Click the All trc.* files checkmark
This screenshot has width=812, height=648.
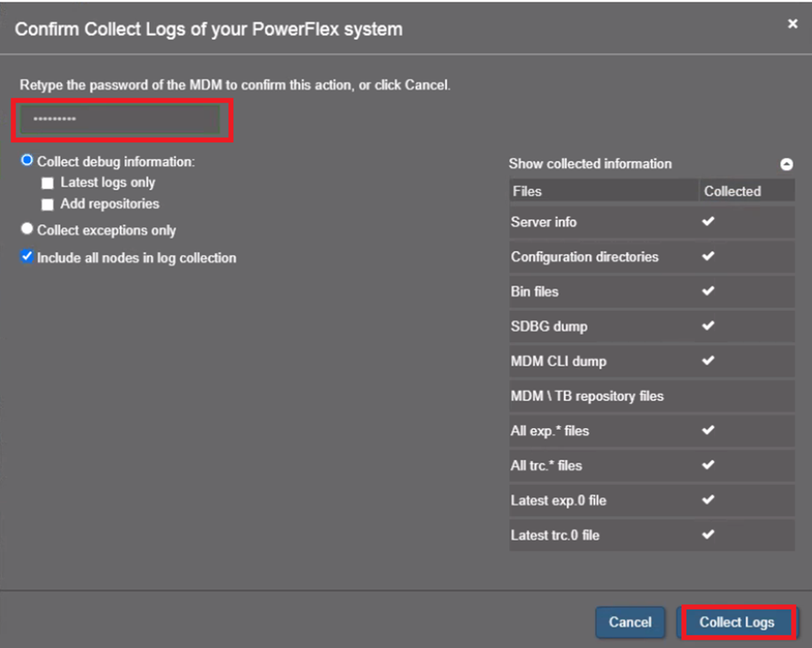705,466
